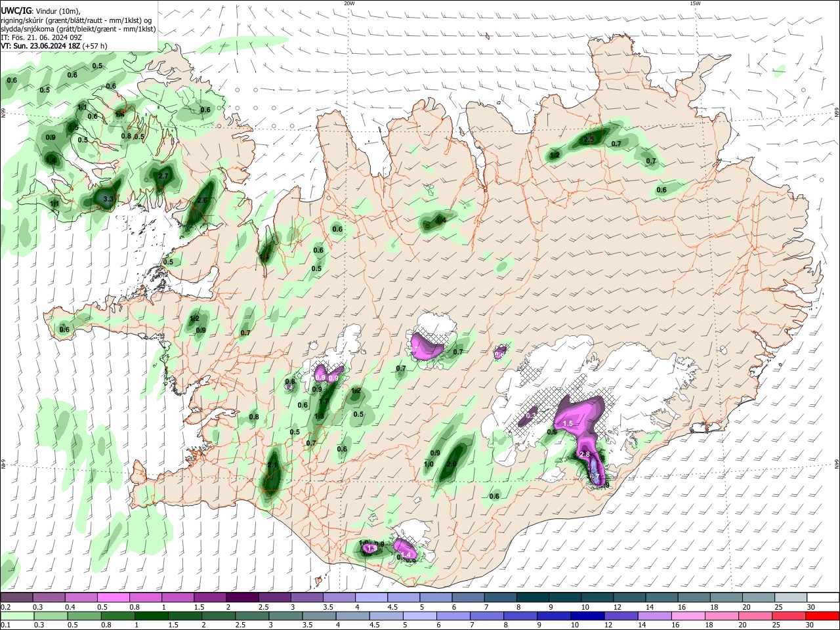Select the 'rigning/skúrir' legend description line
Screen dimensions: 840x630
tap(77, 20)
